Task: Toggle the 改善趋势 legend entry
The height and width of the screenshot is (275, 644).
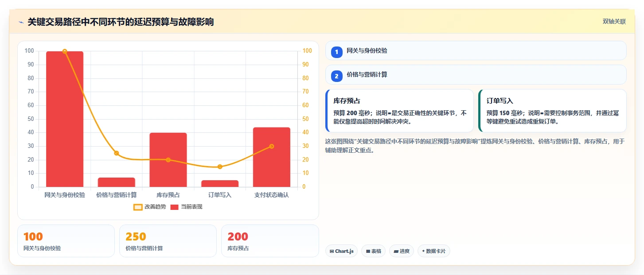Action: [150, 207]
